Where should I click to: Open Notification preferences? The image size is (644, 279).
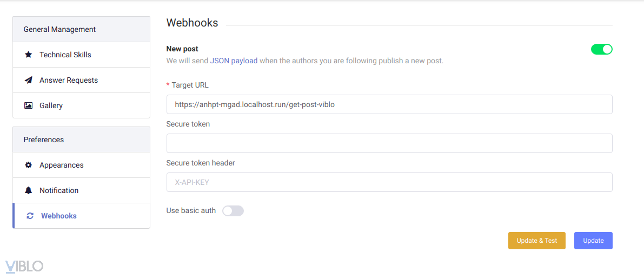(x=59, y=190)
